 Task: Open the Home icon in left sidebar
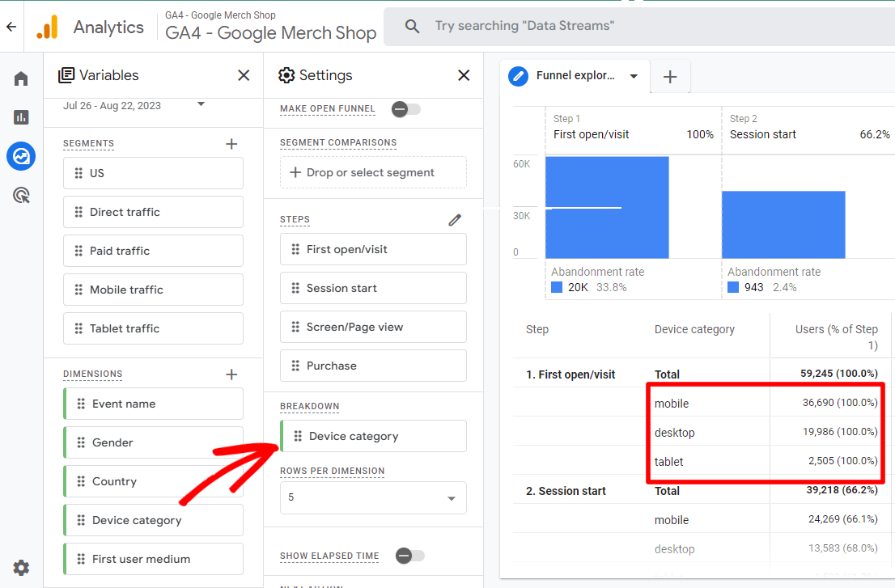point(20,78)
